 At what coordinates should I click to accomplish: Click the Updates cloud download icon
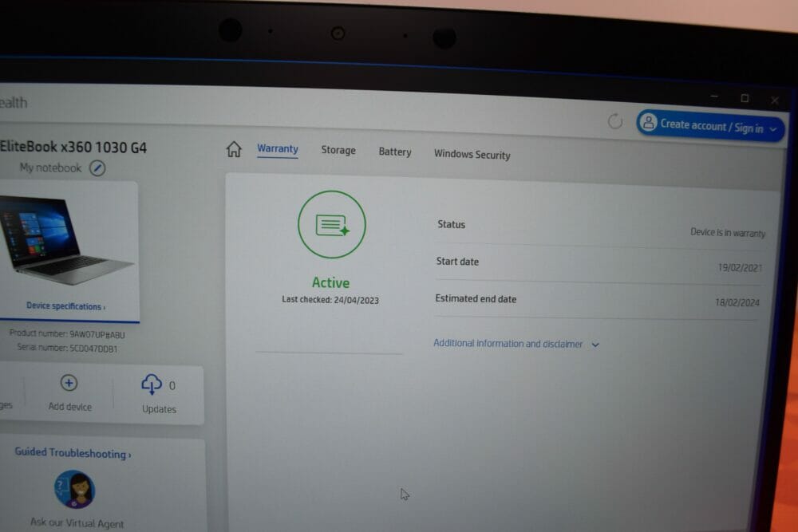tap(151, 384)
